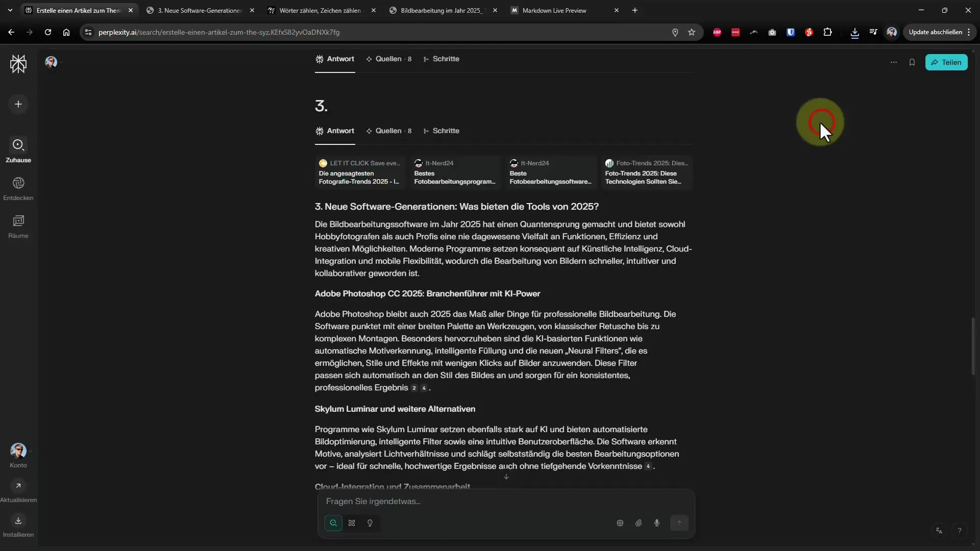Open the browser tab search dropdown arrow
The width and height of the screenshot is (980, 551).
(x=10, y=10)
